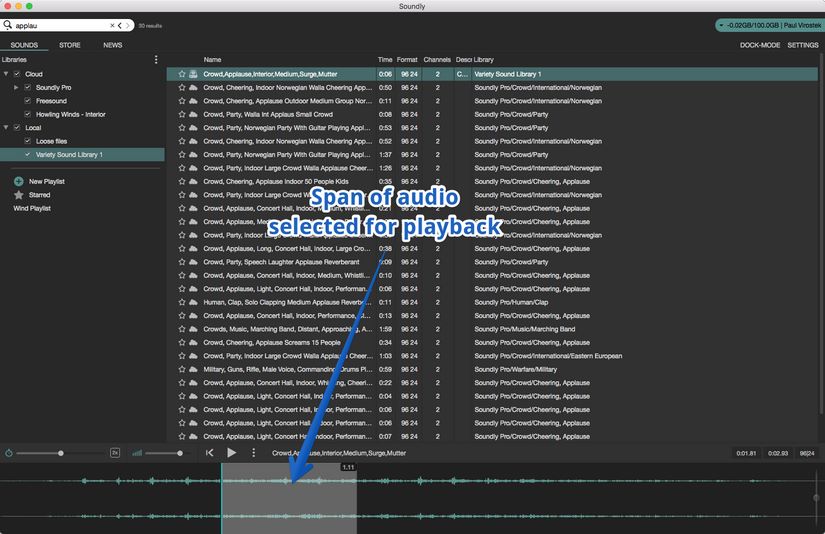This screenshot has width=825, height=534.
Task: Toggle the Soundly Pro library checkbox
Action: (28, 88)
